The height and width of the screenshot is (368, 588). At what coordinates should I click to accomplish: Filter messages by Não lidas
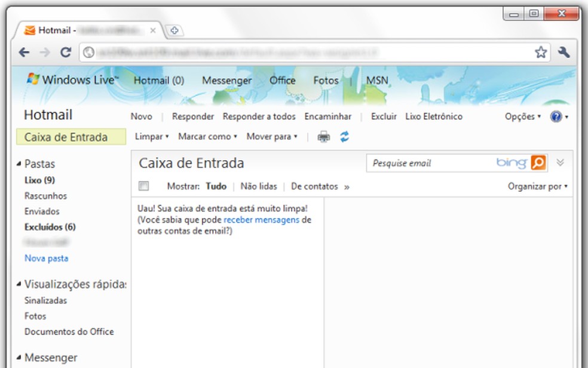pyautogui.click(x=259, y=186)
